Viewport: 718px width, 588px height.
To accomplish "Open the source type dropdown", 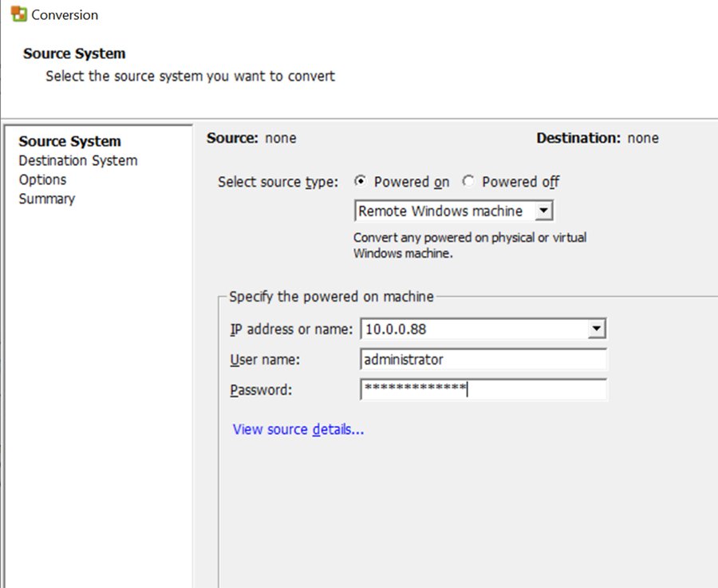I will [x=542, y=210].
